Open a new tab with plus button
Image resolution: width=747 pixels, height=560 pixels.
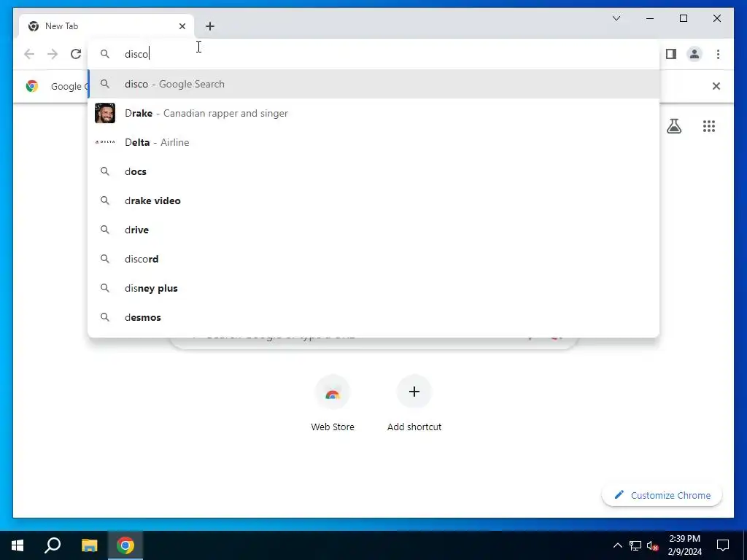point(210,26)
